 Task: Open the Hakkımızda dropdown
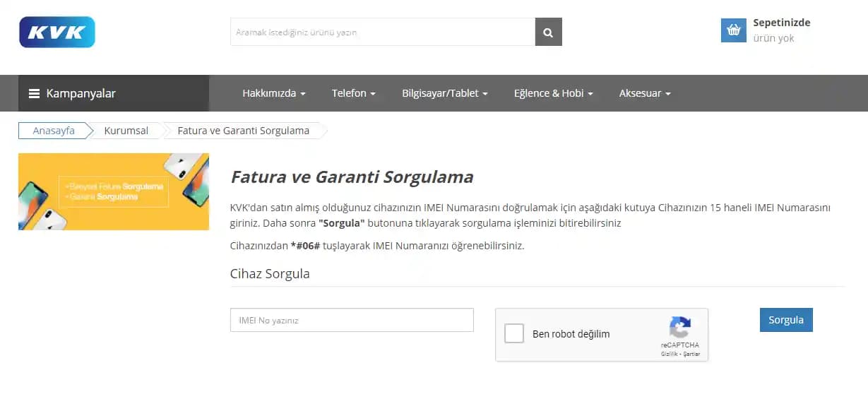(273, 93)
